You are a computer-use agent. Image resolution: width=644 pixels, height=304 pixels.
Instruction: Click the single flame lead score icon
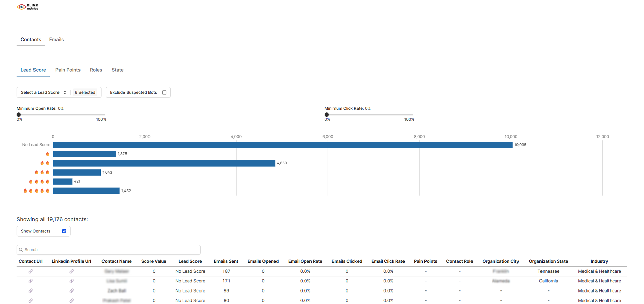click(47, 154)
